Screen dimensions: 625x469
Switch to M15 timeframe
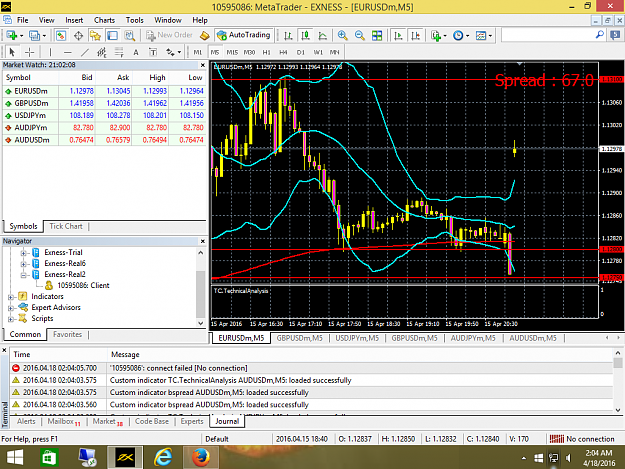[232, 52]
